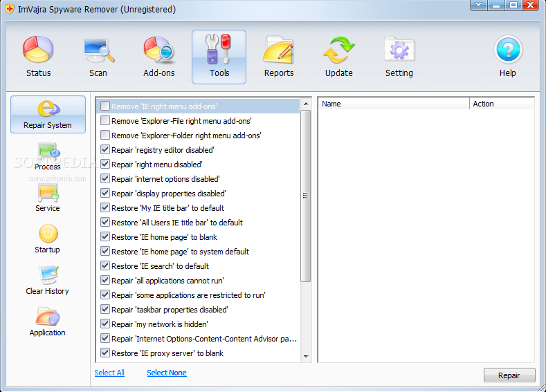Screen dimensions: 546x392
Task: Uncheck Restore 'All Users IE title bar' checkbox
Action: [x=104, y=222]
